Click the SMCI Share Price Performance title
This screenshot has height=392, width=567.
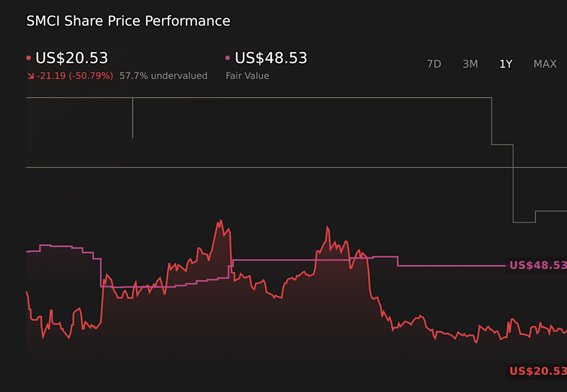pos(128,21)
